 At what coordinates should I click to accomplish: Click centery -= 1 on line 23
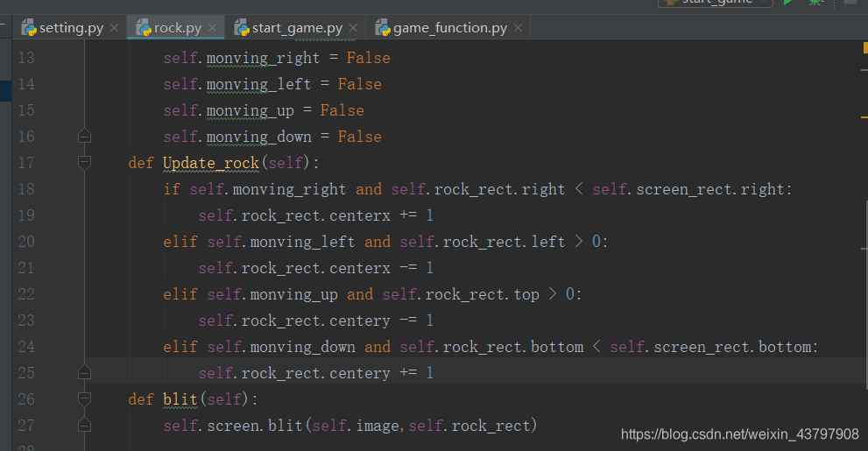tap(381, 321)
